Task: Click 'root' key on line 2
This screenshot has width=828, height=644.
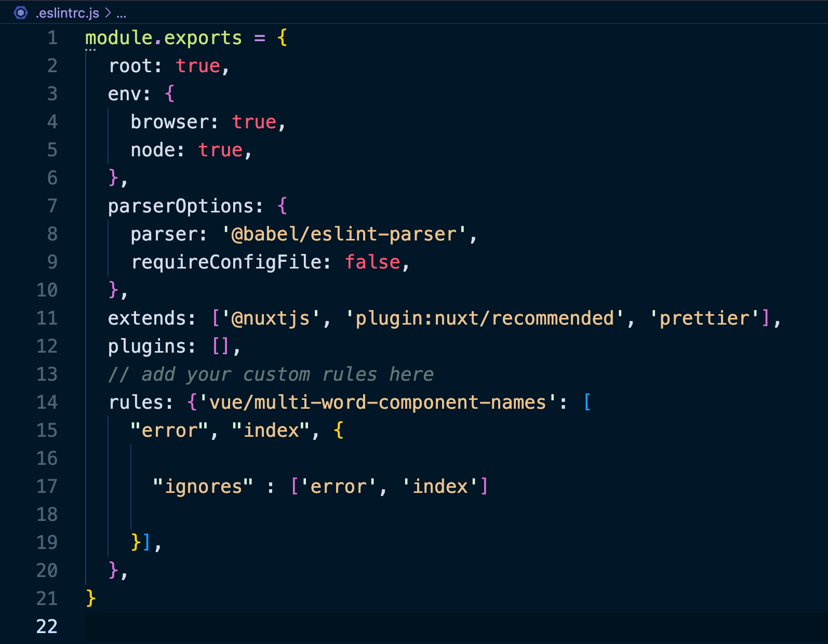Action: (x=130, y=65)
